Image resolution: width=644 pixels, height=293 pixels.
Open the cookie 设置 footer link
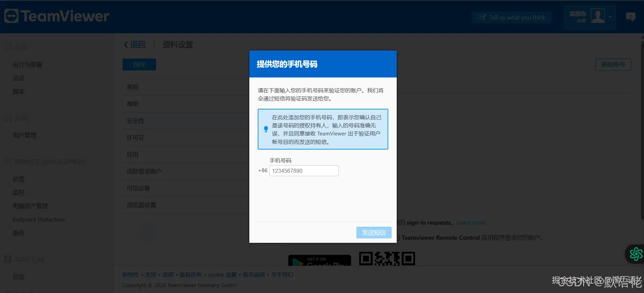[222, 275]
